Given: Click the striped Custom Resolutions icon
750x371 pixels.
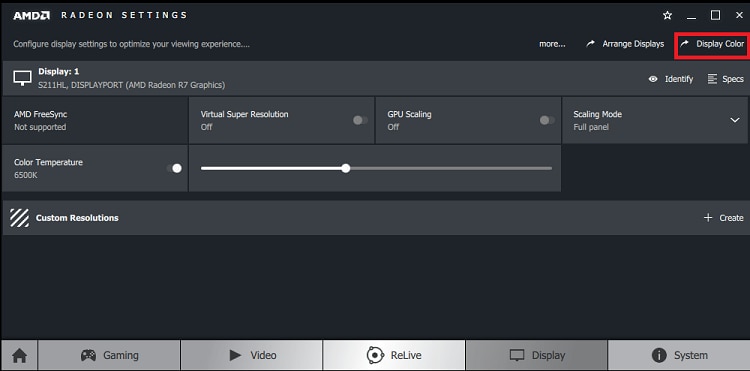Looking at the screenshot, I should (x=20, y=218).
